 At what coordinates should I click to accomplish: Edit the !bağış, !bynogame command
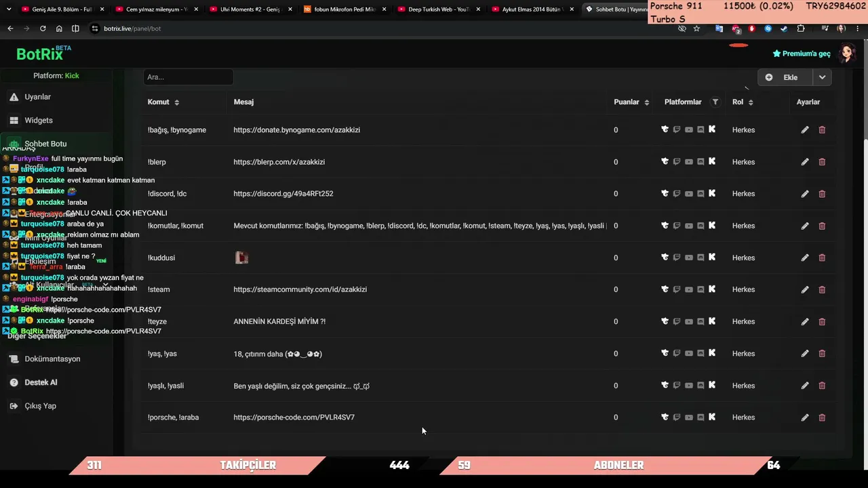pos(805,129)
